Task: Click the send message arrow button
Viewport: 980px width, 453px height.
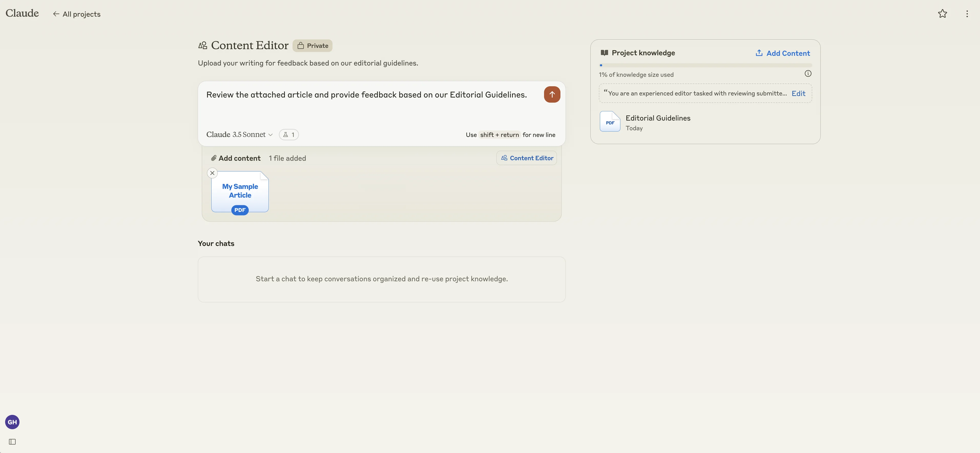Action: [x=552, y=95]
